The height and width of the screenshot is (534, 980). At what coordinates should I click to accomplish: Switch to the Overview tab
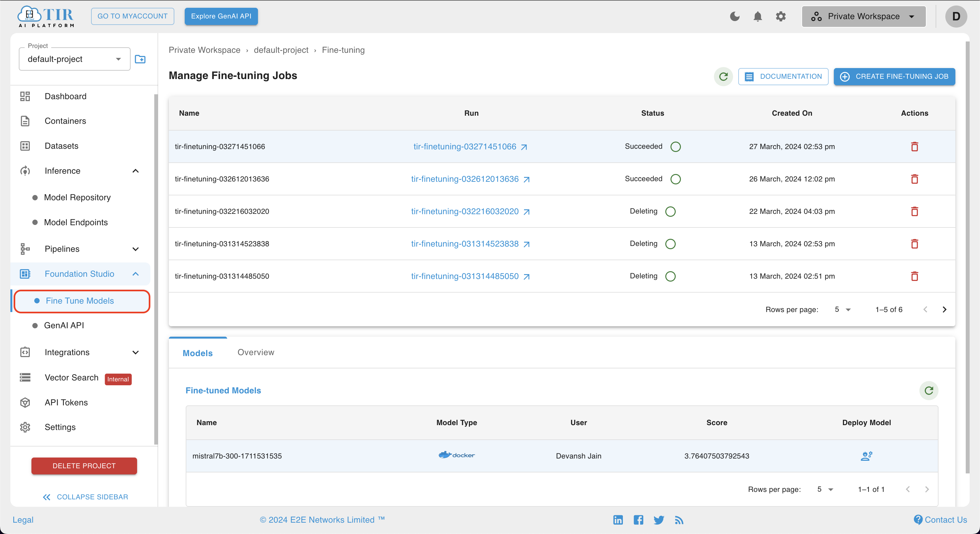pos(256,352)
